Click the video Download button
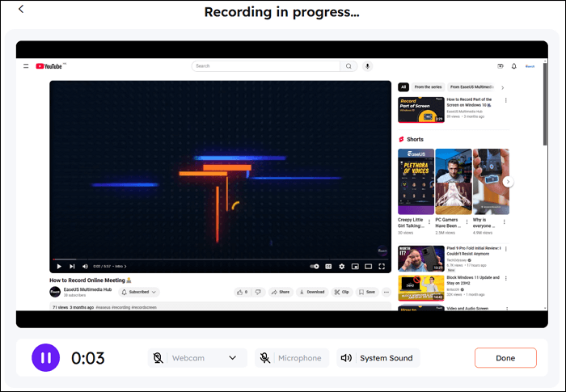Viewport: 566px width, 392px height. (x=311, y=292)
